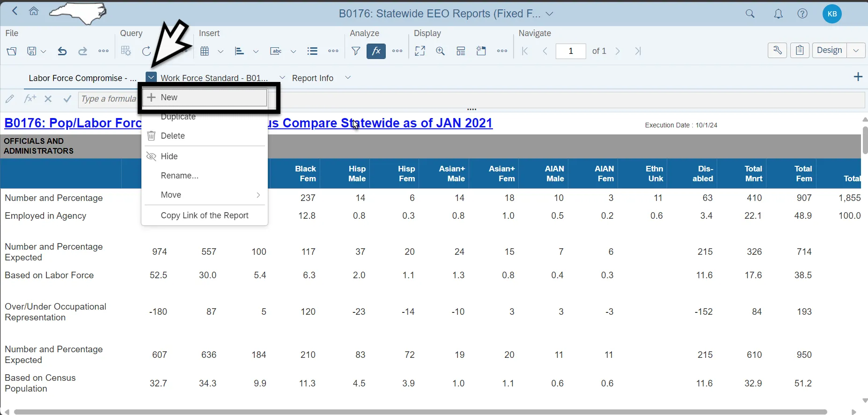Open the notifications bell
Screen dimensions: 868x415
pos(778,14)
